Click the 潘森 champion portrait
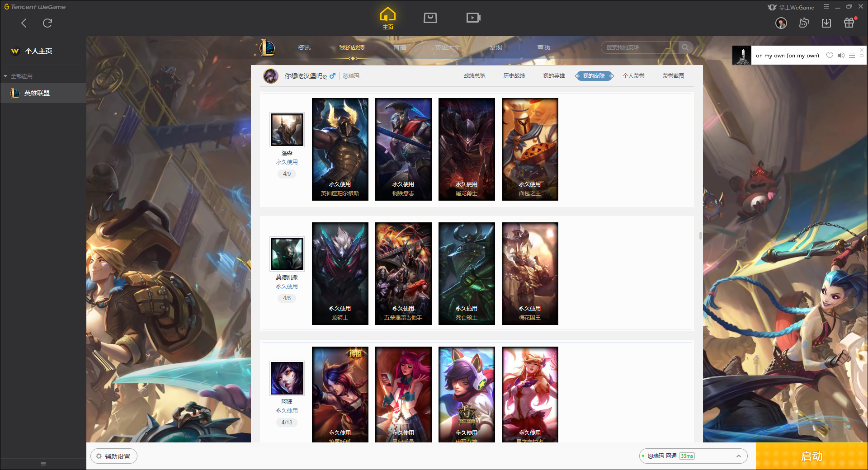This screenshot has height=470, width=868. [x=287, y=130]
